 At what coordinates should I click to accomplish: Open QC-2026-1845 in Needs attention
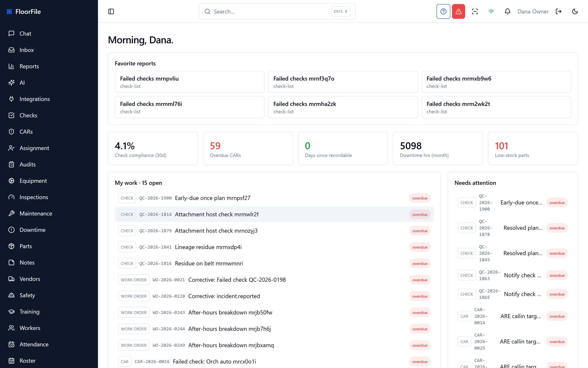[x=513, y=253]
